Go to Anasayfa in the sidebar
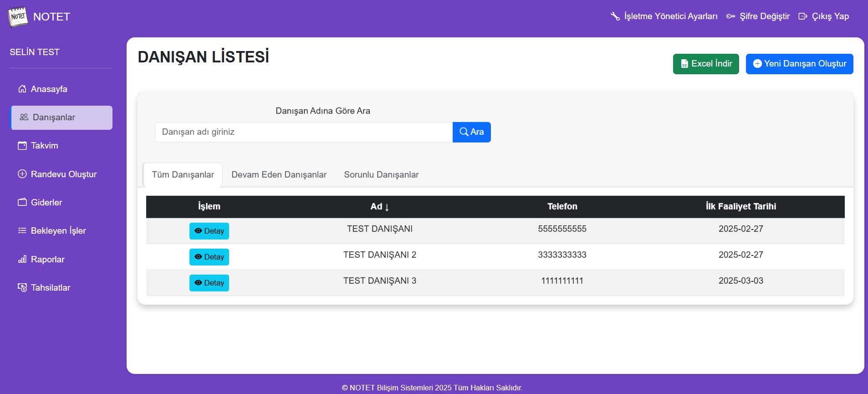This screenshot has width=868, height=394. [x=61, y=89]
